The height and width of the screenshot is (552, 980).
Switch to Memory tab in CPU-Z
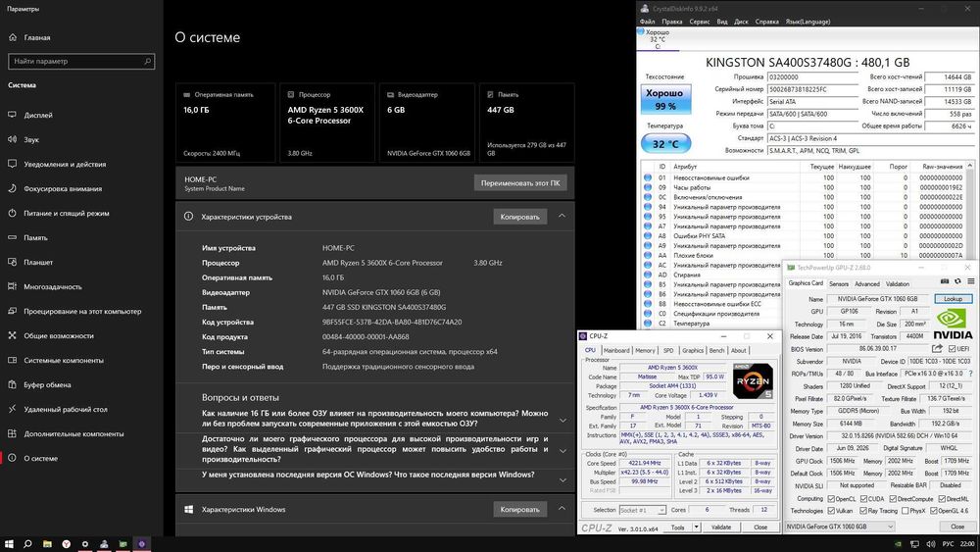pos(645,351)
